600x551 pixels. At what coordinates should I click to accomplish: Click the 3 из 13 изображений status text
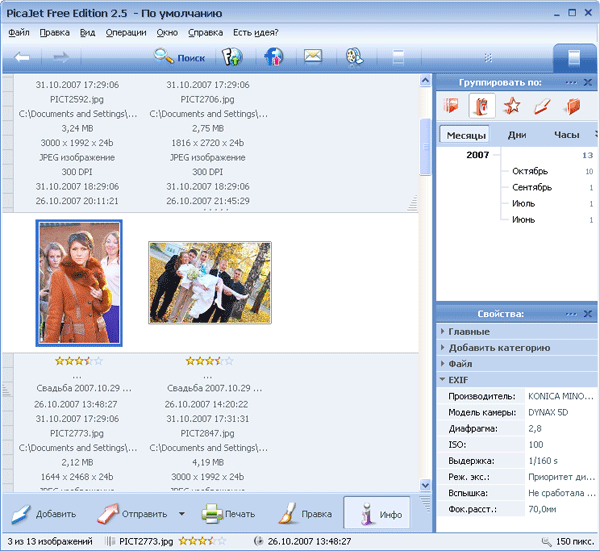coord(50,541)
